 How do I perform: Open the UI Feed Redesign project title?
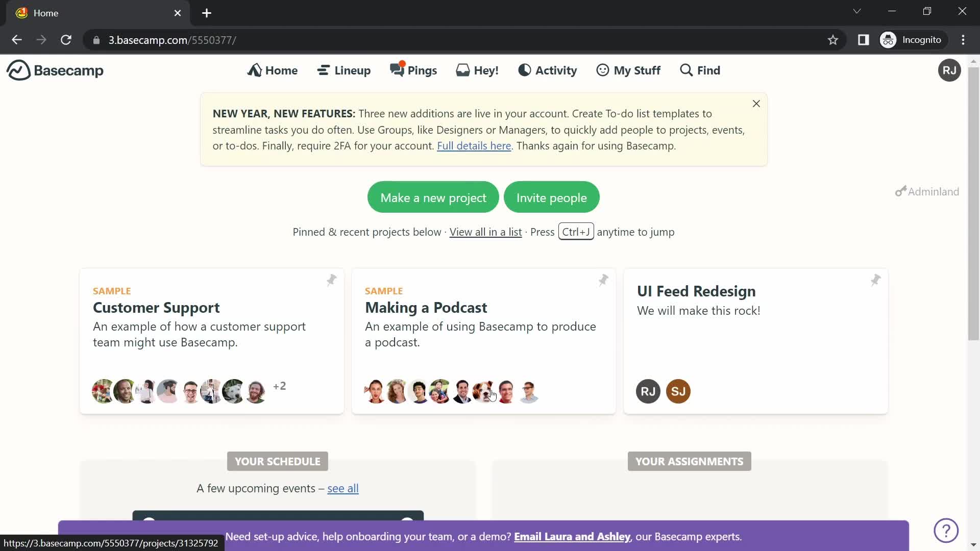696,291
